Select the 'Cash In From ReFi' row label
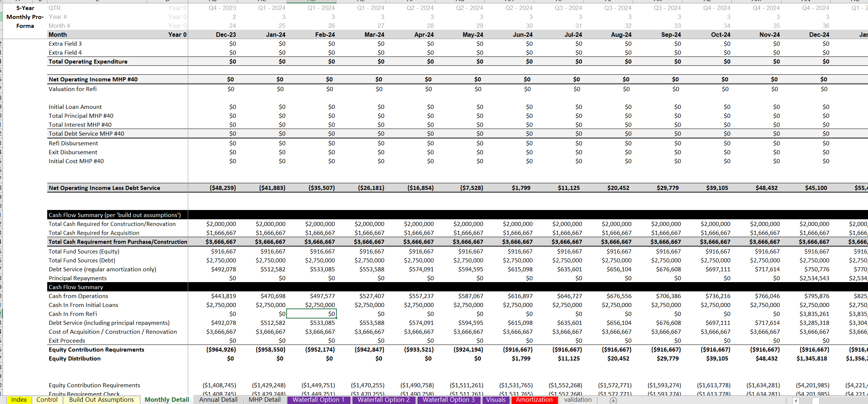 pyautogui.click(x=73, y=314)
